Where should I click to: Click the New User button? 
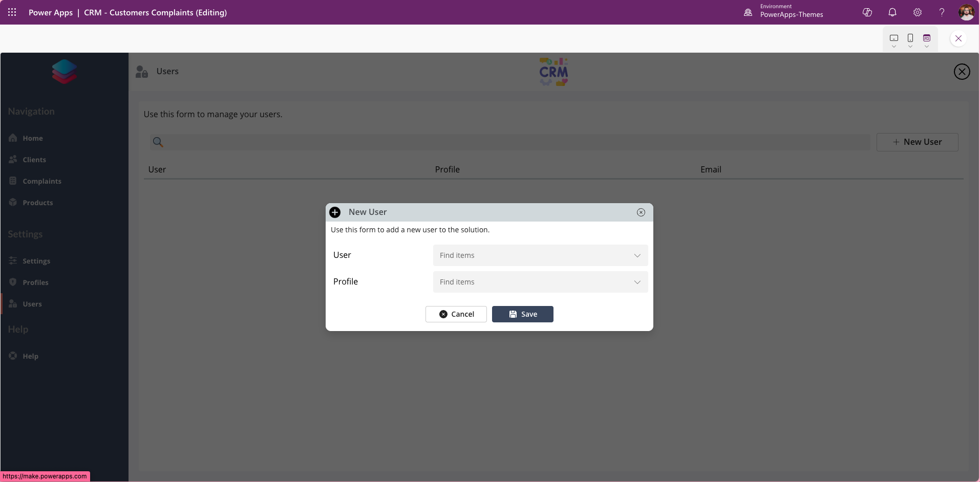(x=917, y=142)
